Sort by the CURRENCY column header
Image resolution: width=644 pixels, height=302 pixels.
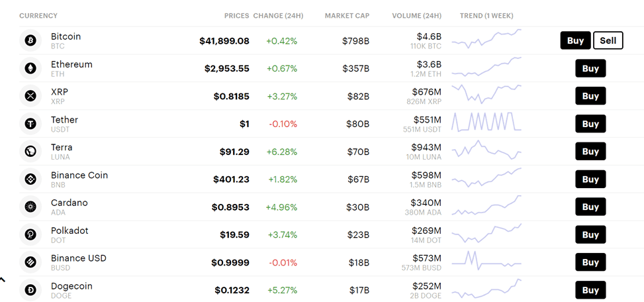pos(38,16)
